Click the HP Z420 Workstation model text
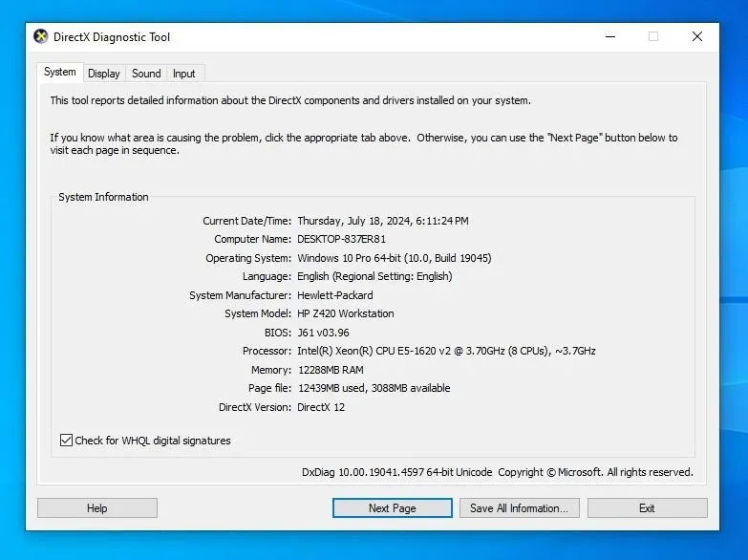The width and height of the screenshot is (748, 560). (346, 313)
